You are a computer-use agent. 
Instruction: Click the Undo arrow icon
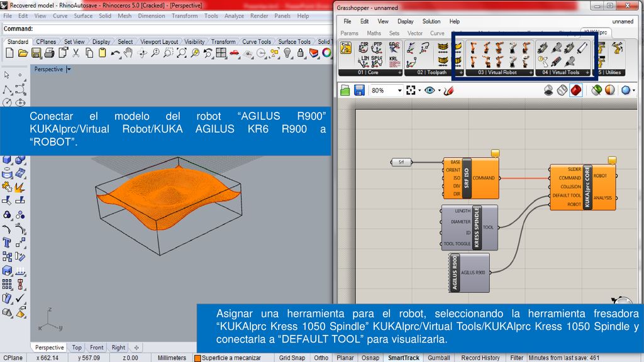point(116,53)
